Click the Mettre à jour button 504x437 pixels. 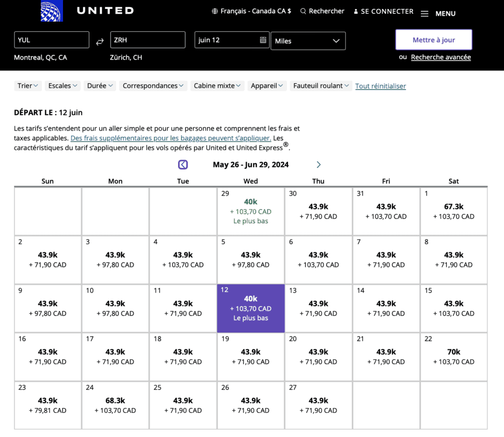coord(434,40)
